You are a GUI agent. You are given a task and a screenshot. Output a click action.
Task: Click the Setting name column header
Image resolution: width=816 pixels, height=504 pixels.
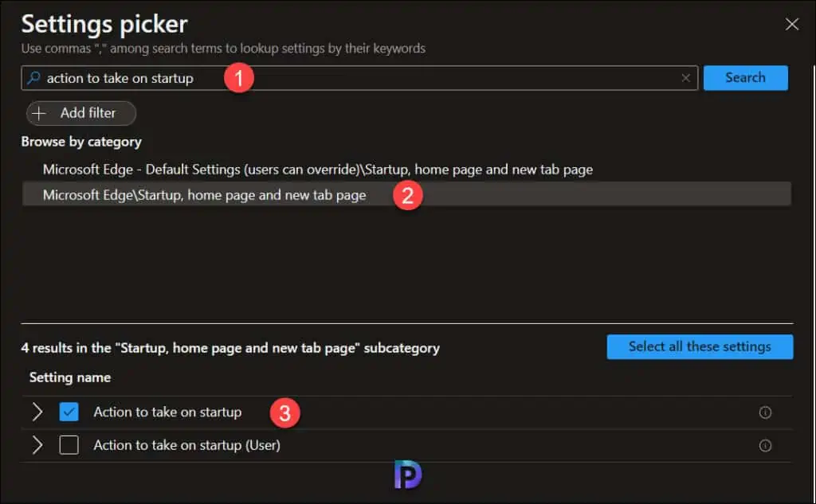(x=70, y=377)
